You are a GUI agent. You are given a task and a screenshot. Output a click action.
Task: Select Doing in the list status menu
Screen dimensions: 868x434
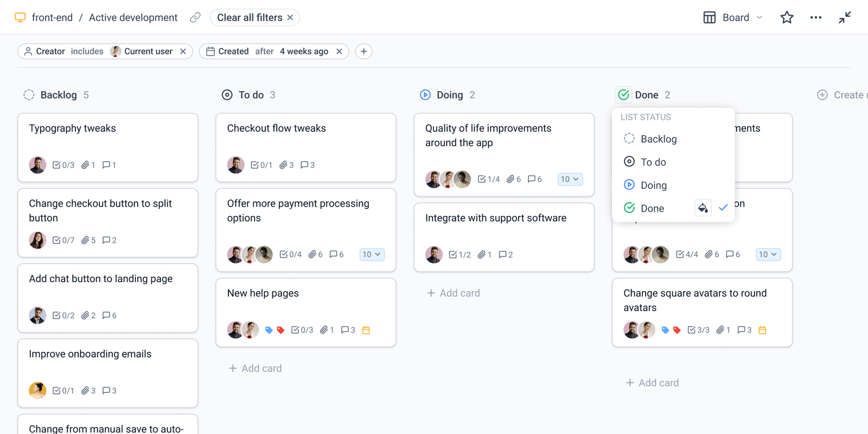pyautogui.click(x=654, y=185)
